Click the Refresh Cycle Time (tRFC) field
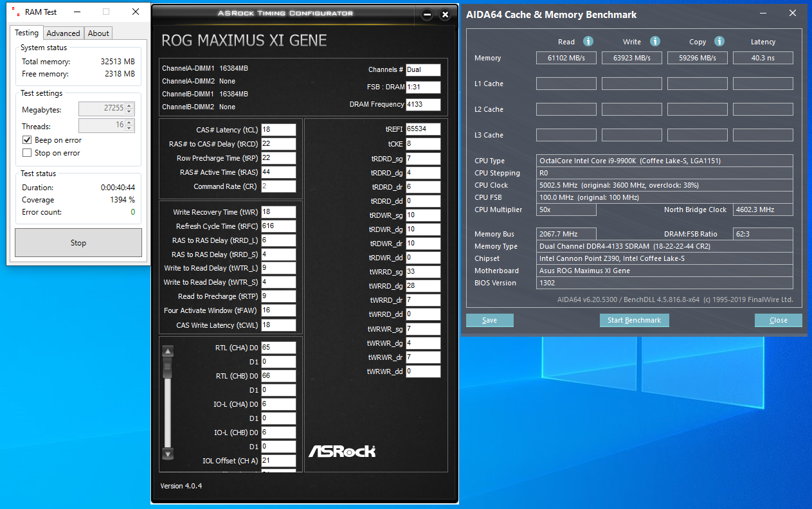Viewport: 812px width, 509px height. 278,226
